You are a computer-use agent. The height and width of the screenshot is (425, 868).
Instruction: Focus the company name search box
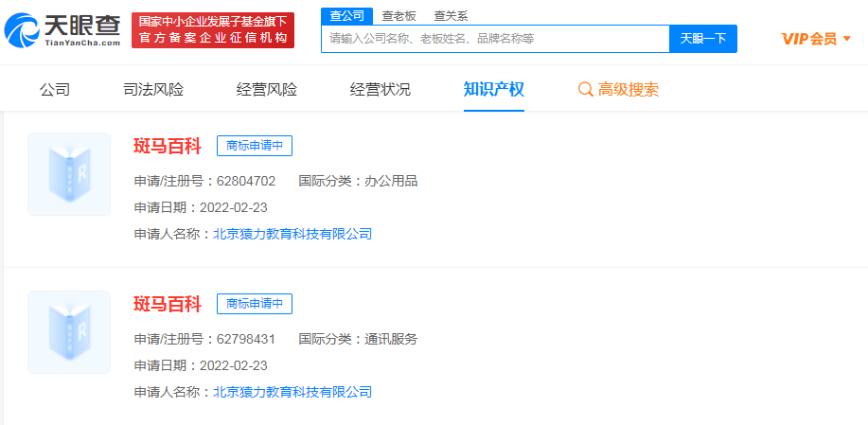(495, 39)
